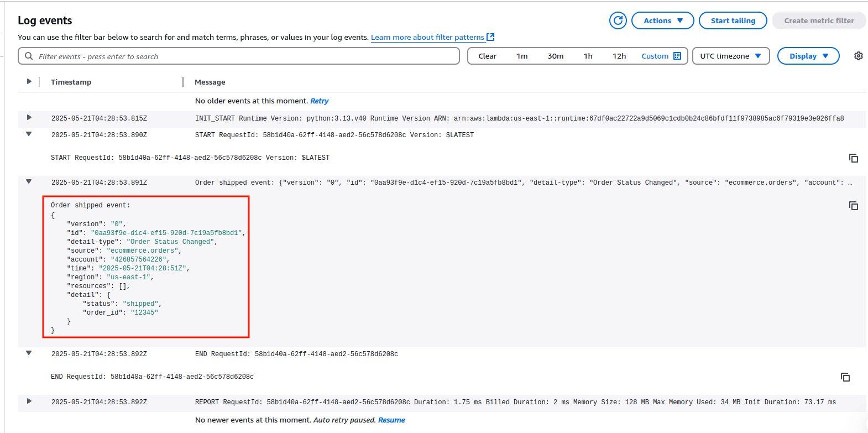Copy the END RequestId log message
This screenshot has height=433, width=868.
coord(845,377)
